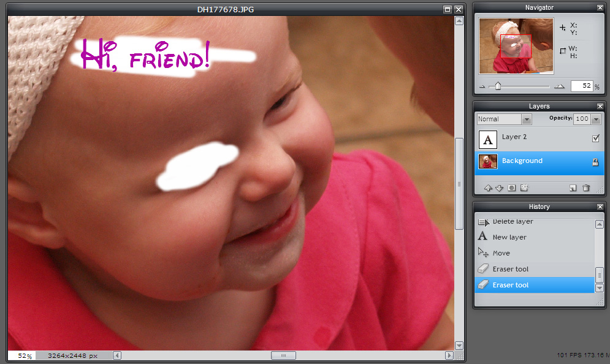Click the DH177678.JPG window title bar

pos(226,9)
